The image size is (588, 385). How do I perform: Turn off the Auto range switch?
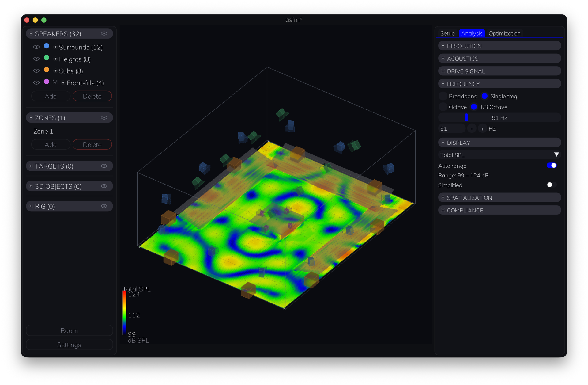(552, 166)
